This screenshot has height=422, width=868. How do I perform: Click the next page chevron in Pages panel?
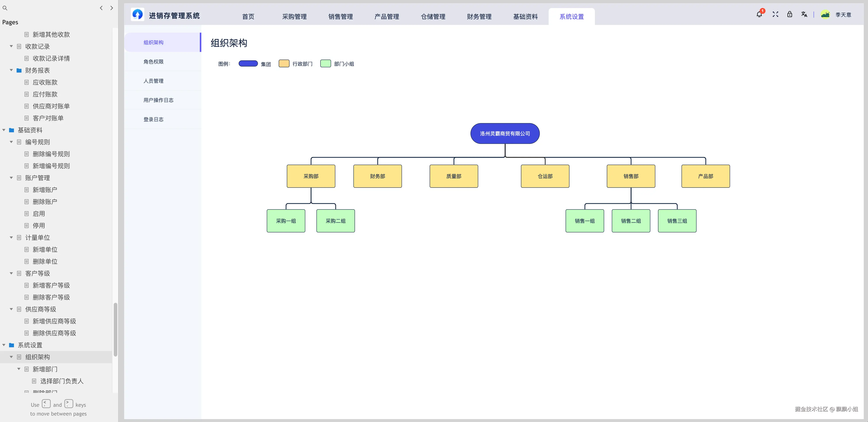pyautogui.click(x=112, y=8)
